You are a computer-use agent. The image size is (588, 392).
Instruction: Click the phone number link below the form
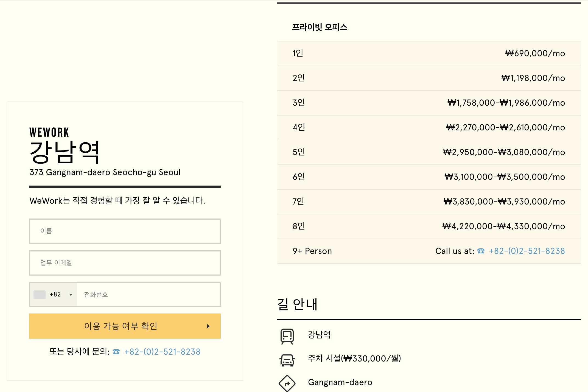[x=162, y=352]
